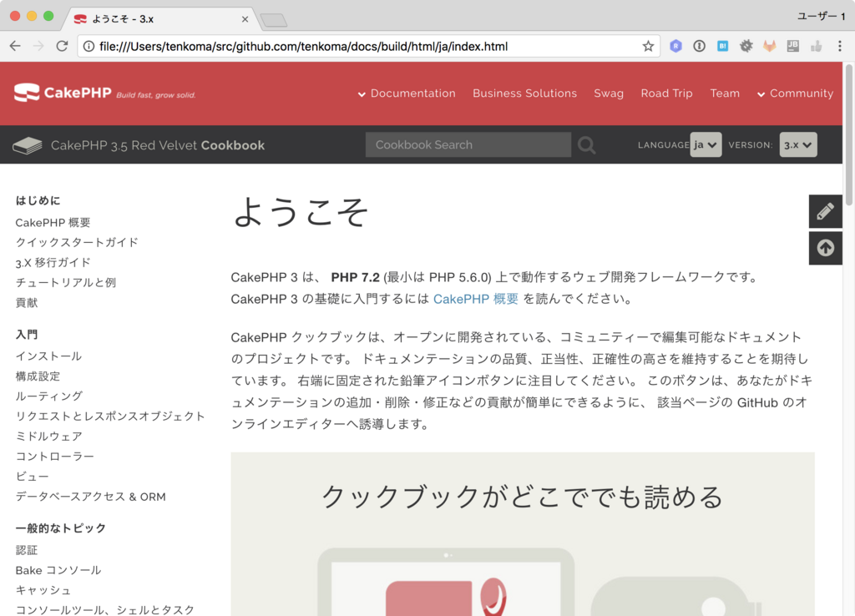Open Business Solutions menu item
Screen dimensions: 855x616
524,93
